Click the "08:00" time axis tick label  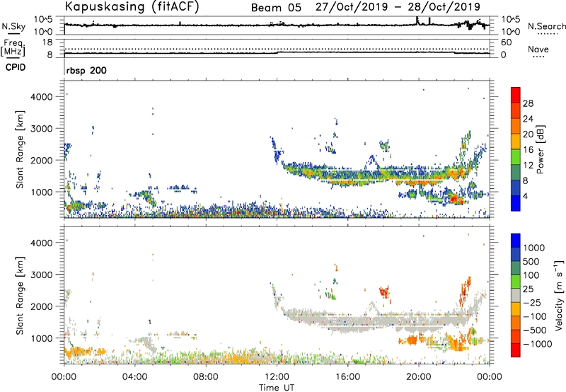[206, 377]
